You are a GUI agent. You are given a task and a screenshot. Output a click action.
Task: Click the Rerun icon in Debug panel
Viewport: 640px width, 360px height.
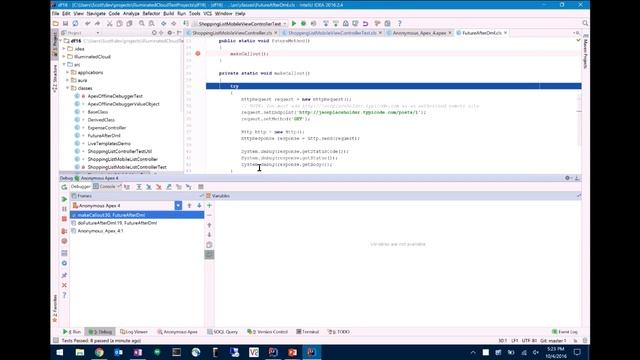click(64, 187)
